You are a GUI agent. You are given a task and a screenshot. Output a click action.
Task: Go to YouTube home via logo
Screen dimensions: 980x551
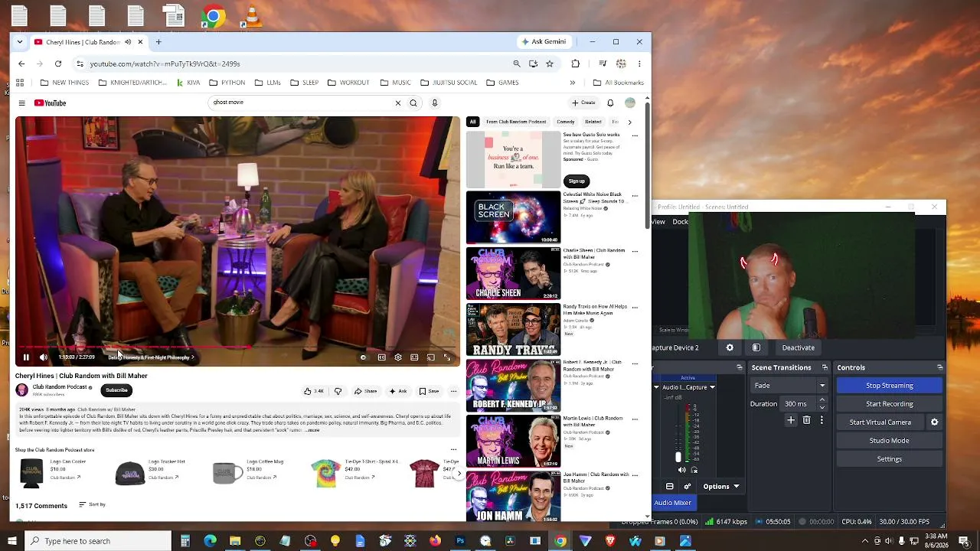[51, 103]
